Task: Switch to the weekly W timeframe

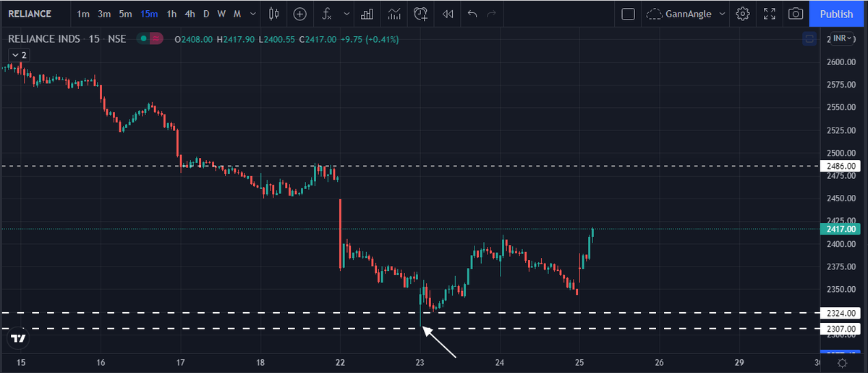Action: click(x=221, y=14)
